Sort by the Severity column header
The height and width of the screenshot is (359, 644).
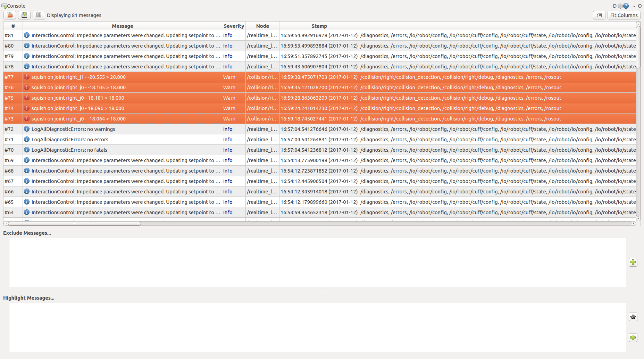234,26
